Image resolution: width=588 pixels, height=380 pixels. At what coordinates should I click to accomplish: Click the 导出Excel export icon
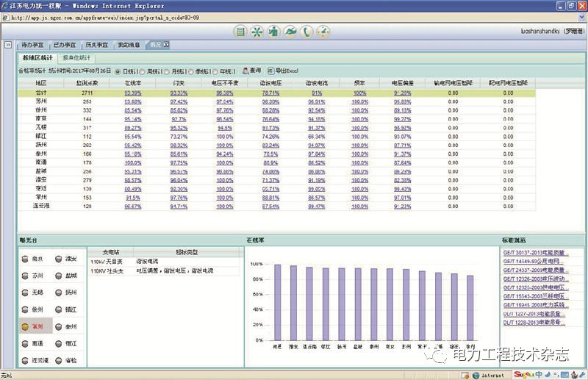pyautogui.click(x=271, y=71)
